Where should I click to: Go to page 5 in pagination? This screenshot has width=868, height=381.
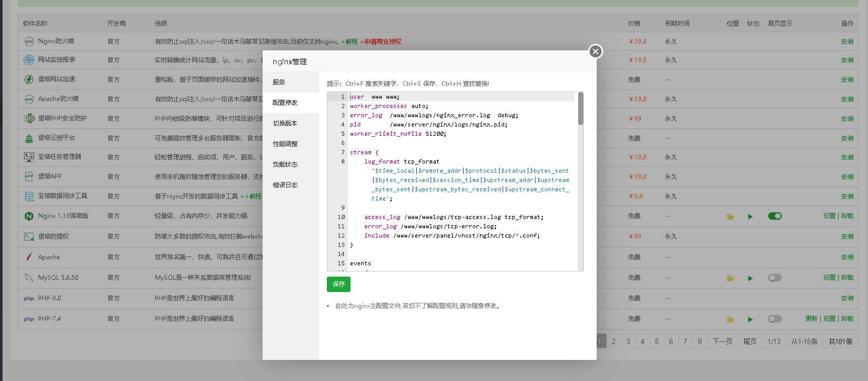(656, 341)
